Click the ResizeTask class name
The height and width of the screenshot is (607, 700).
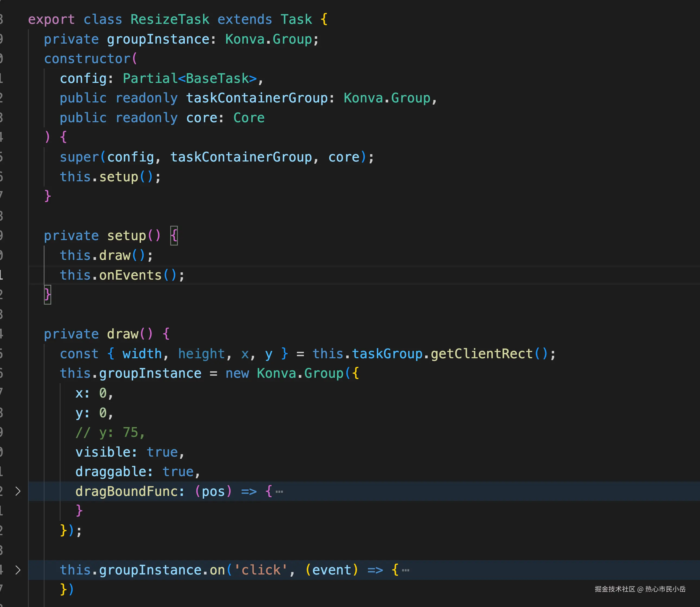[x=170, y=19]
